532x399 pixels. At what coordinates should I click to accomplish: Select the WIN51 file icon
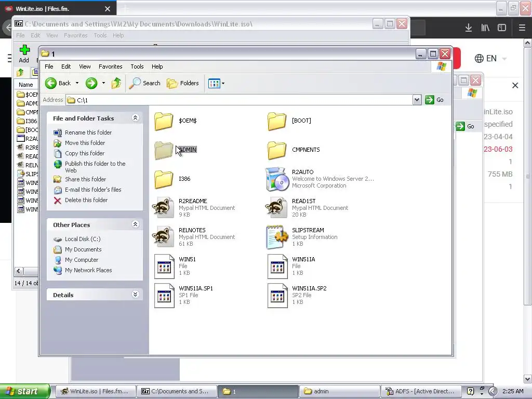point(164,267)
